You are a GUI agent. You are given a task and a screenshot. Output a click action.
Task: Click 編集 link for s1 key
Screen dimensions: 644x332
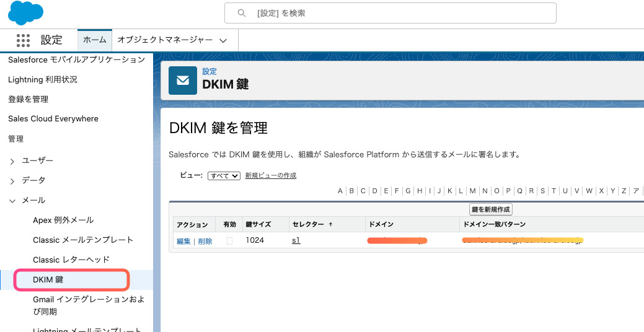point(183,242)
